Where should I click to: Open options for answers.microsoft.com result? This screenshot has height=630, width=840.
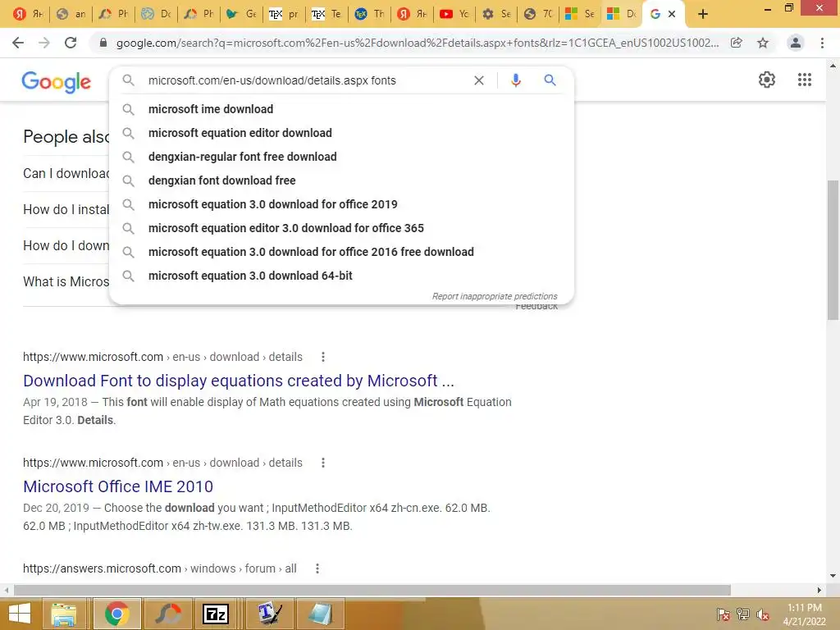tap(317, 568)
